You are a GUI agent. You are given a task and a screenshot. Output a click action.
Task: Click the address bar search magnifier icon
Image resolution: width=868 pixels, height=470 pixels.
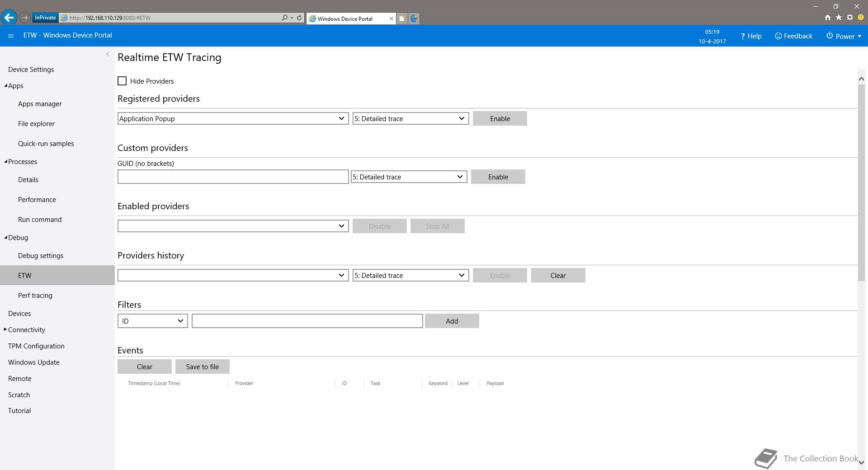(284, 18)
